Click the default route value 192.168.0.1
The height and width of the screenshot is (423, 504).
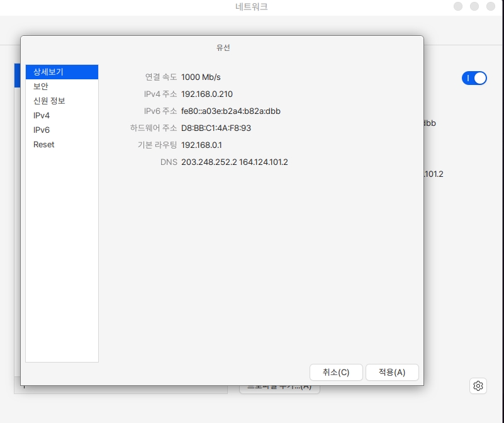pyautogui.click(x=201, y=145)
